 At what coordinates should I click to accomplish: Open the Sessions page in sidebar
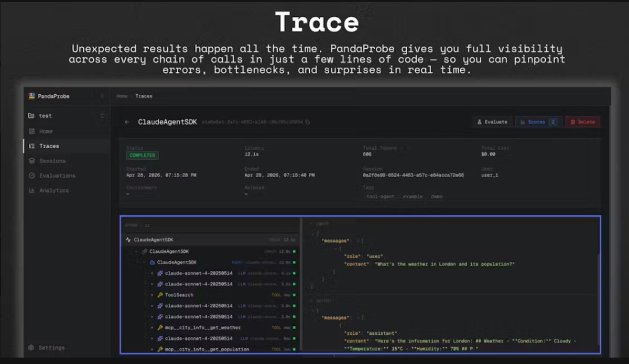point(67,161)
